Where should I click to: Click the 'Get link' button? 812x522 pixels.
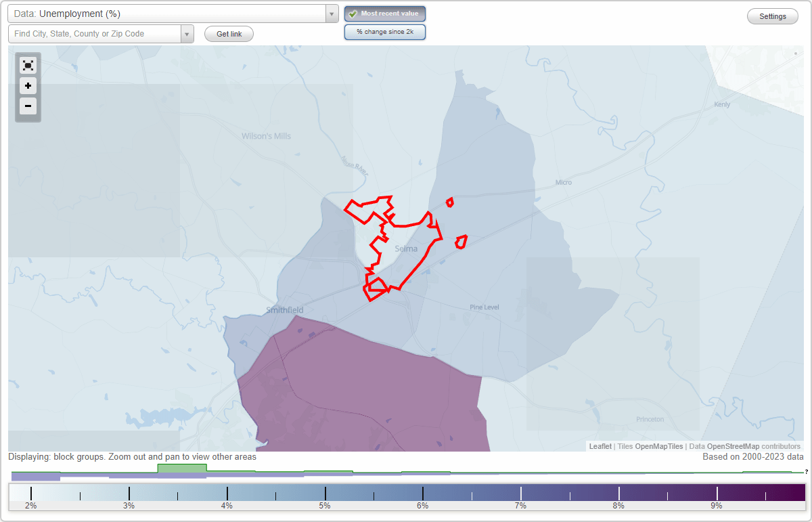[x=229, y=33]
